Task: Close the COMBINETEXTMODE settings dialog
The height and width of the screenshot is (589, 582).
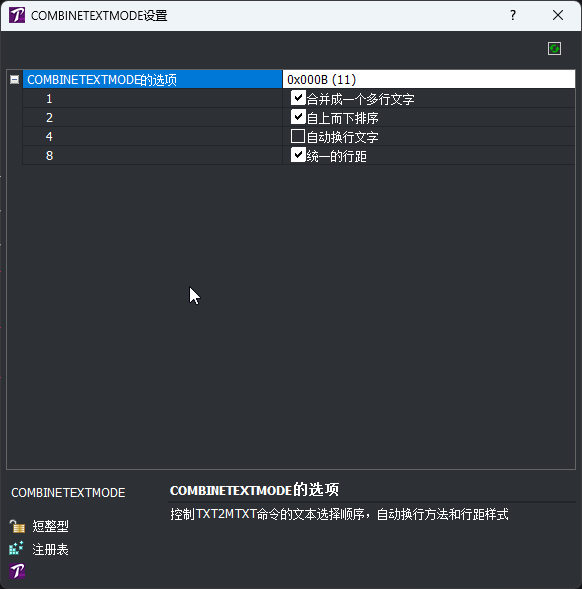Action: click(558, 15)
